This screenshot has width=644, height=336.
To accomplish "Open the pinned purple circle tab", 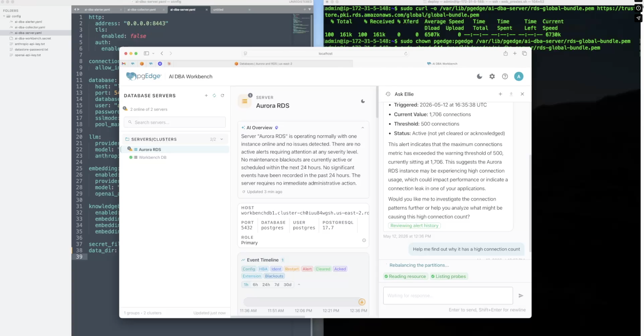I will (x=160, y=64).
